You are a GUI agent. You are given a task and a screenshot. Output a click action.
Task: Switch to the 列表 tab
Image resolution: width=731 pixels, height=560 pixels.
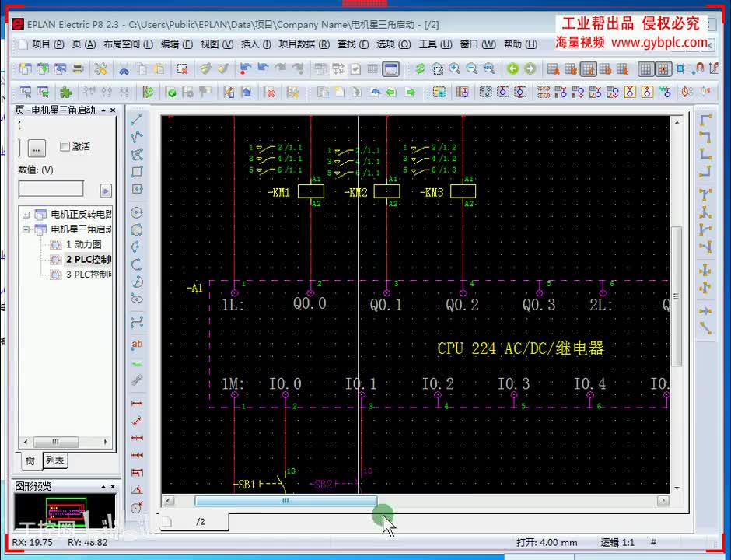tap(55, 460)
